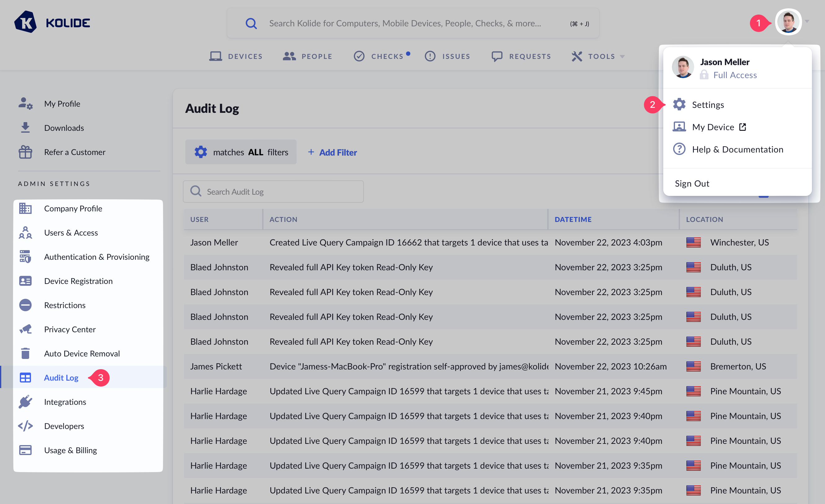This screenshot has width=825, height=504.
Task: Open Settings via the gear icon
Action: (679, 104)
